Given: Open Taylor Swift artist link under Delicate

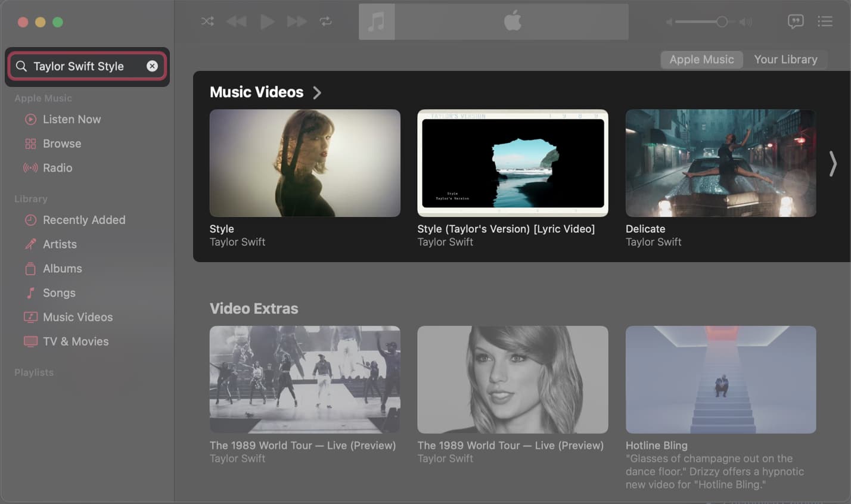Looking at the screenshot, I should click(x=653, y=242).
